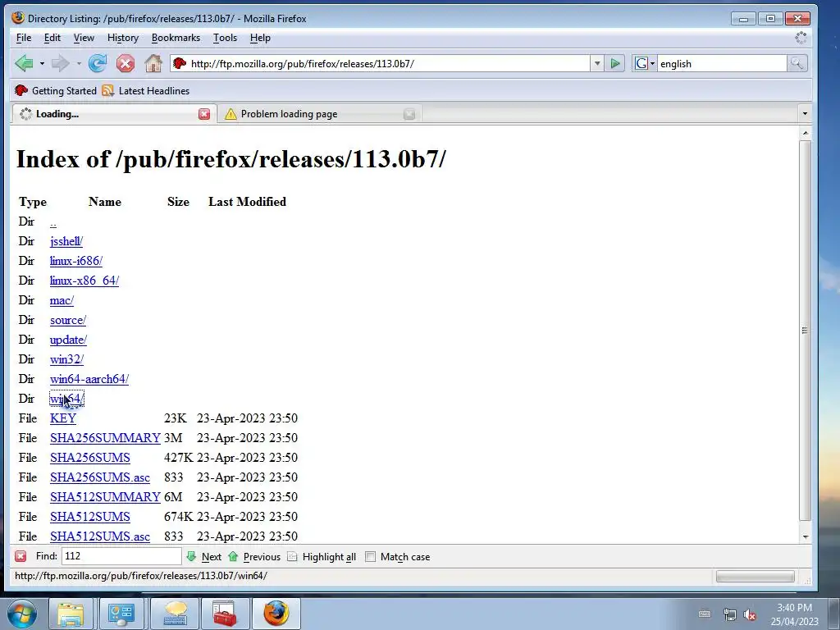Toggle the Highlight all button
The height and width of the screenshot is (630, 840).
point(322,557)
